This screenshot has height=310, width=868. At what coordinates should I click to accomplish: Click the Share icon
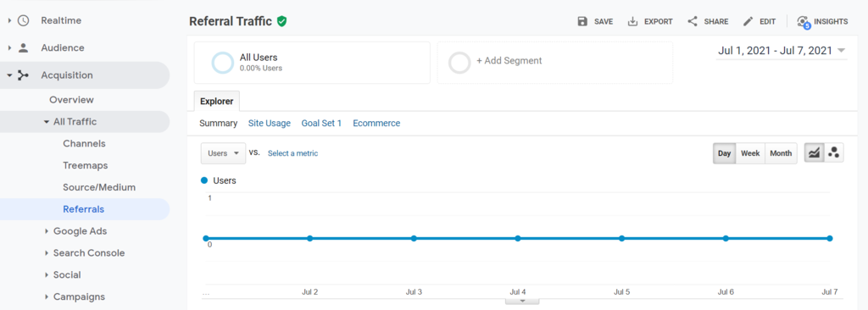tap(693, 21)
